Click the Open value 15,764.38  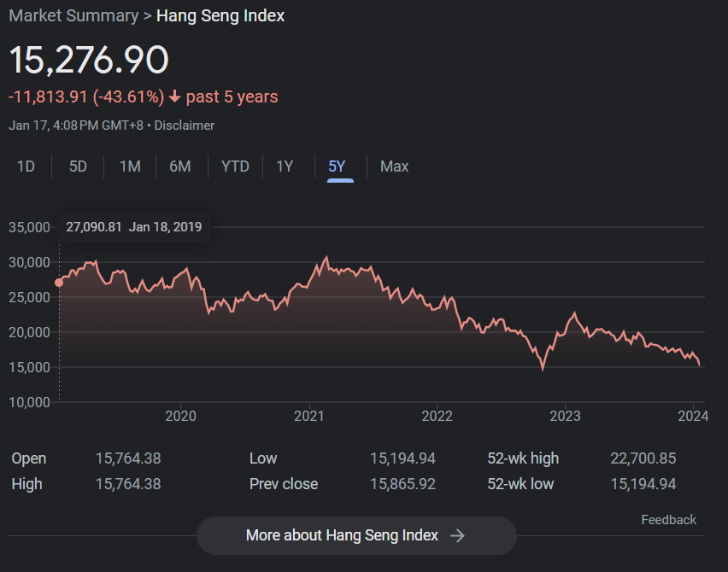pyautogui.click(x=128, y=458)
